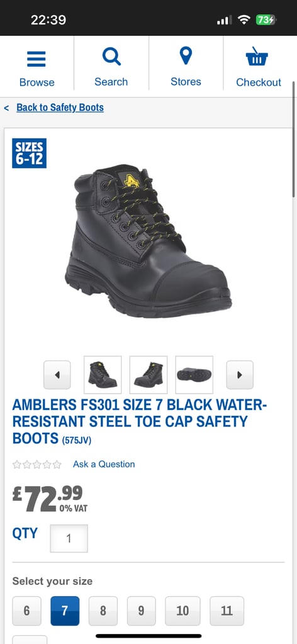297x644 pixels.
Task: Select size 6
Action: pyautogui.click(x=26, y=611)
